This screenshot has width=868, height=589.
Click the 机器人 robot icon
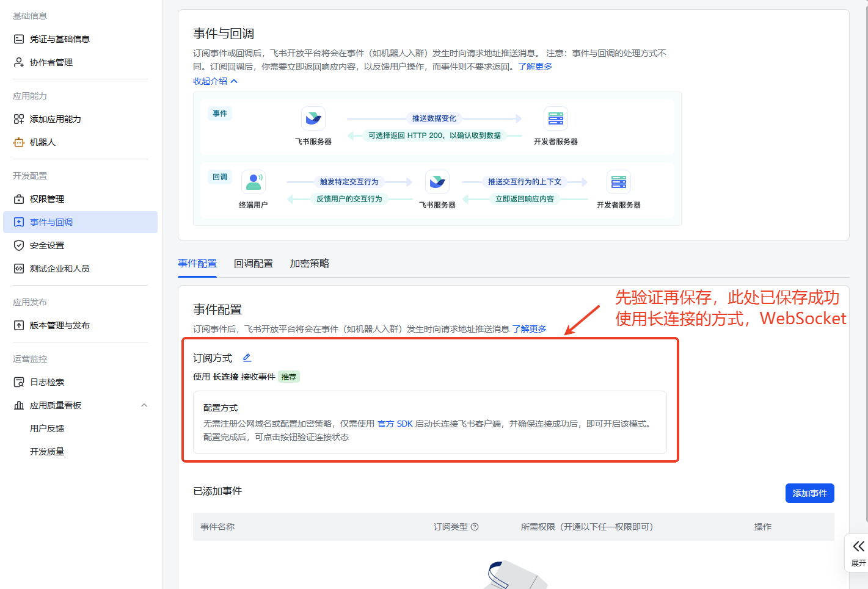(19, 142)
